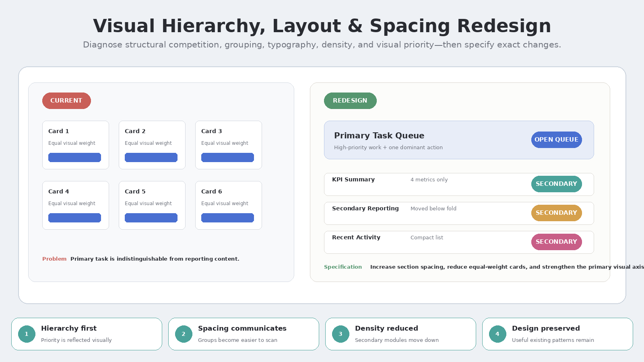Viewport: 644px width, 362px height.
Task: Click the red Problem label
Action: tap(54, 259)
